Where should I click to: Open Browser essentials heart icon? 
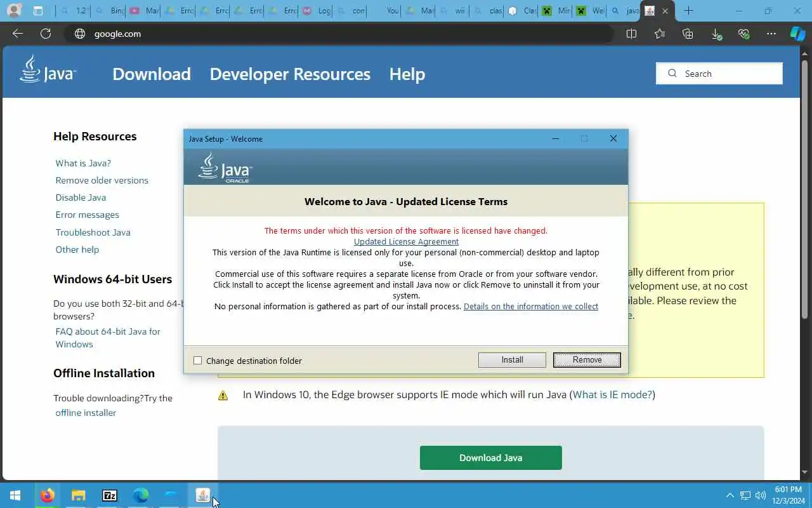pyautogui.click(x=744, y=34)
